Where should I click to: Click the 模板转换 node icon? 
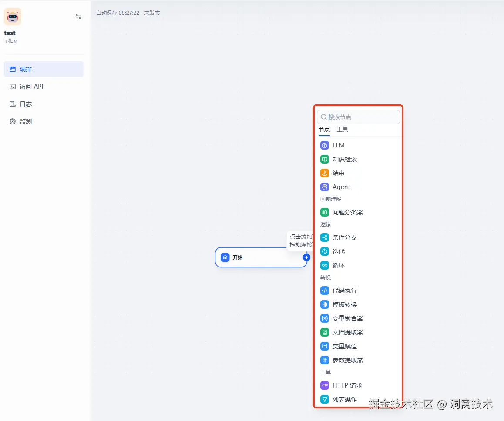point(325,304)
